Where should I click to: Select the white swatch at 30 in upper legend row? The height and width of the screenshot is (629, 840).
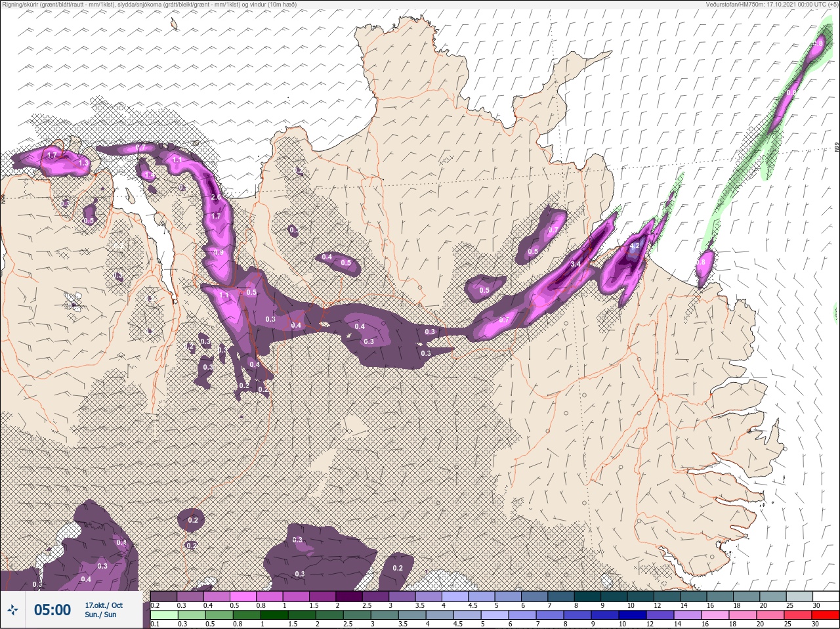pos(826,597)
